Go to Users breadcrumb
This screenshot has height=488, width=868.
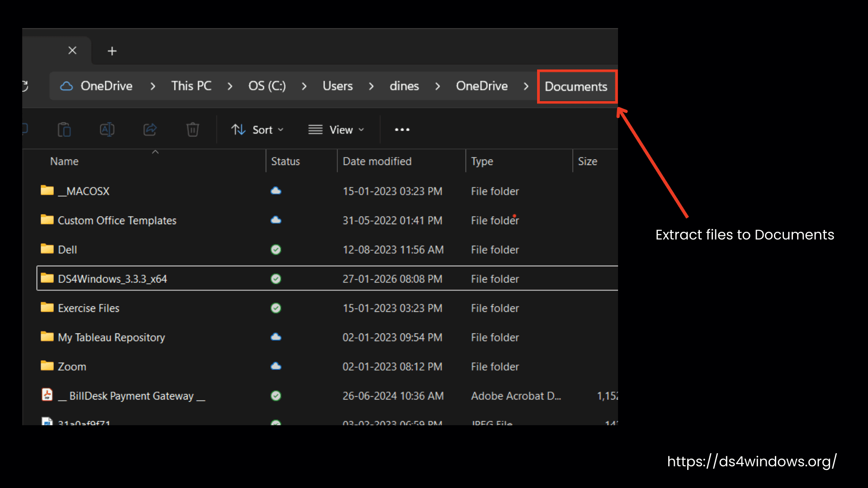click(337, 86)
